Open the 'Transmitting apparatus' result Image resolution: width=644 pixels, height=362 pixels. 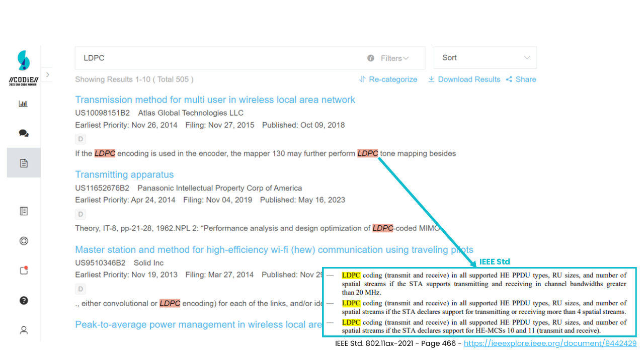pyautogui.click(x=124, y=174)
